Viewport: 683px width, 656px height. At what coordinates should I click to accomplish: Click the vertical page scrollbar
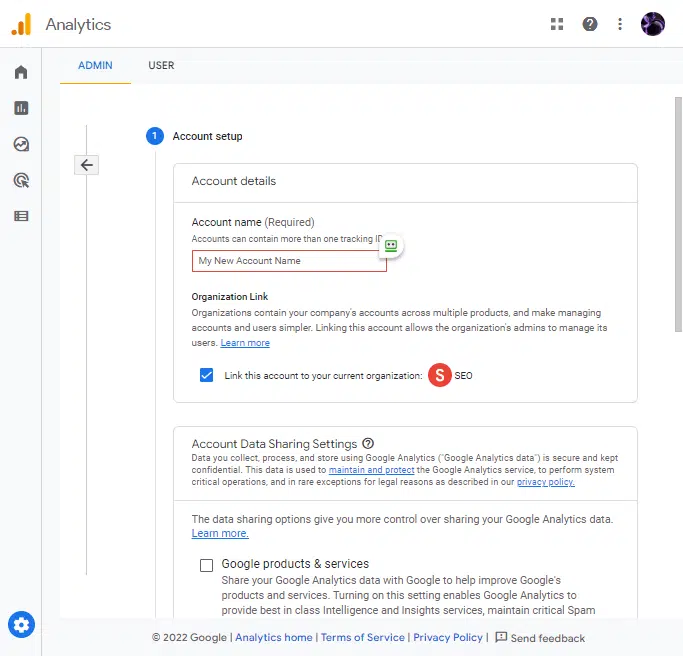(x=678, y=214)
